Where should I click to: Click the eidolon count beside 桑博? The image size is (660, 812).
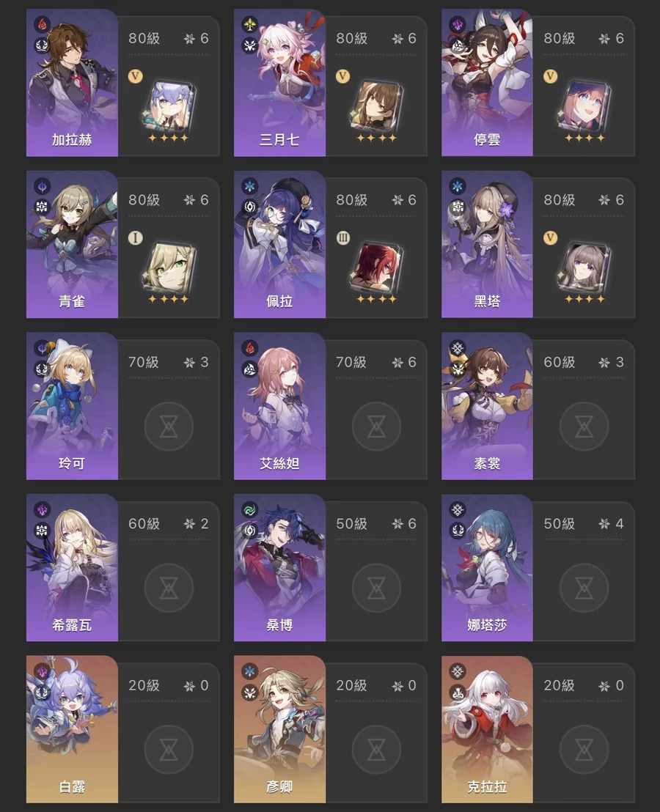pos(404,523)
